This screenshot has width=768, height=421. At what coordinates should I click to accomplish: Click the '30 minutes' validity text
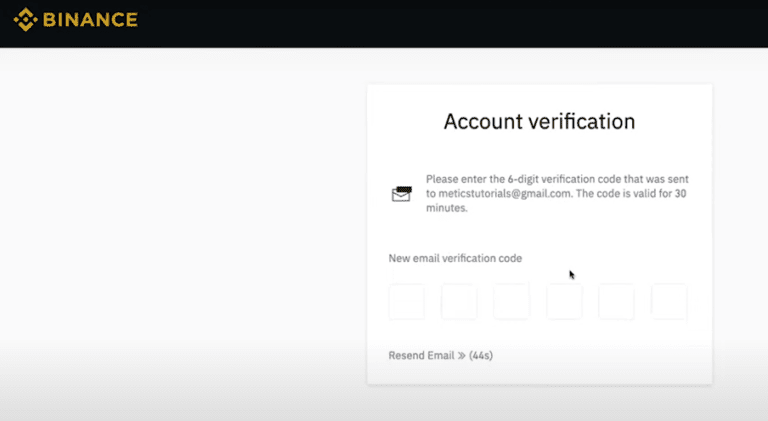click(x=556, y=201)
